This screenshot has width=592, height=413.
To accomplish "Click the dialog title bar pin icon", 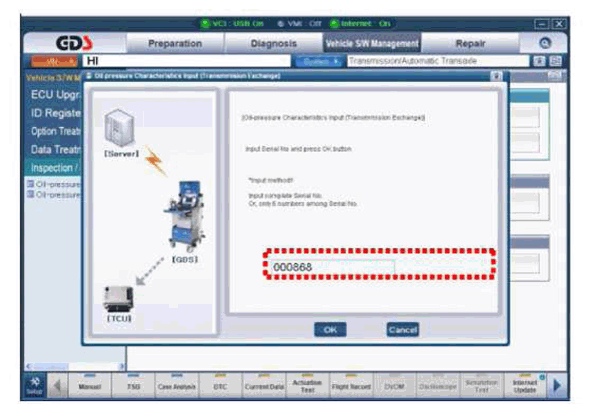I will 496,76.
